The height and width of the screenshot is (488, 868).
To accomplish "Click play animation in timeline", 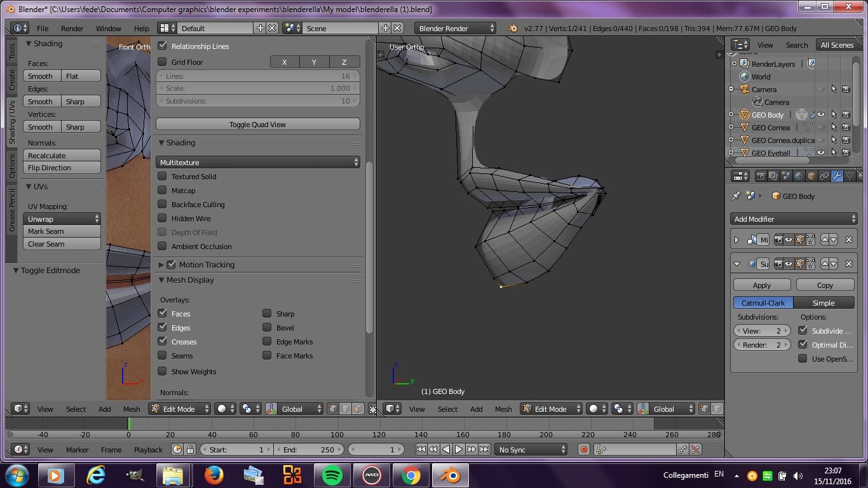I will click(458, 449).
